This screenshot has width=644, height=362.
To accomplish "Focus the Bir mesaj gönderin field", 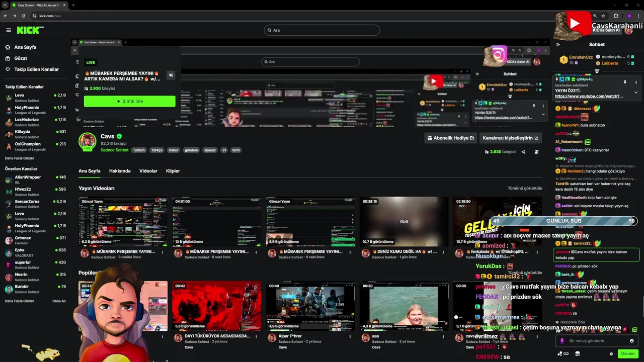I will tap(596, 341).
